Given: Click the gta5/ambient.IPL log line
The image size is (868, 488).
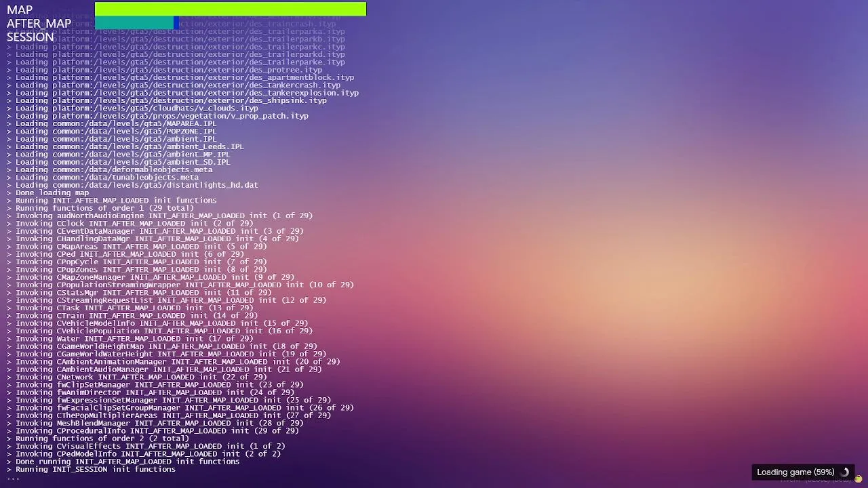Looking at the screenshot, I should click(x=112, y=139).
